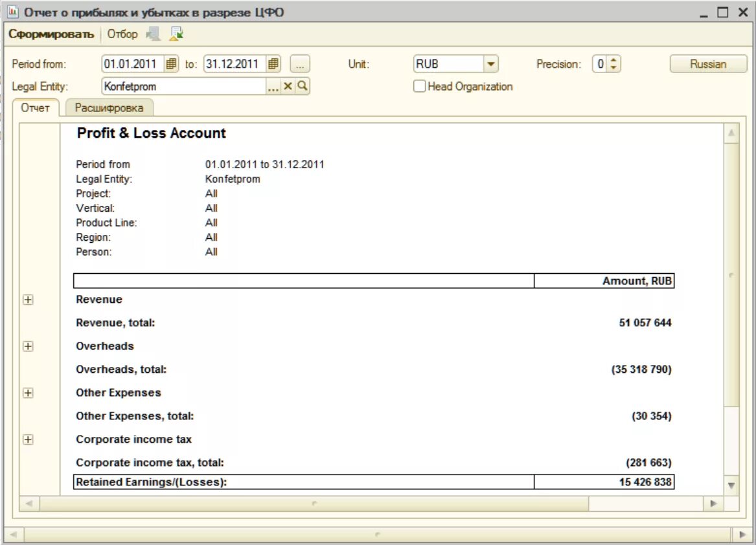
Task: Click the Revenue, total: row label
Action: click(115, 323)
